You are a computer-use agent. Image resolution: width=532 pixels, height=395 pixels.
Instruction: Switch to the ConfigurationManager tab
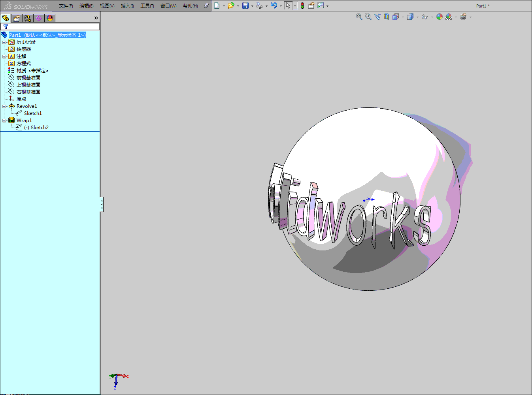point(28,18)
